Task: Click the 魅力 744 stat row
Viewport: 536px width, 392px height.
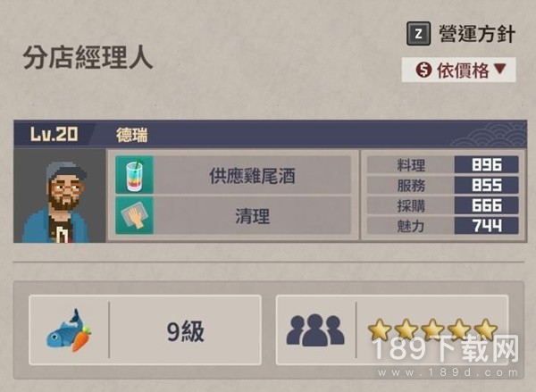Action: pos(443,226)
